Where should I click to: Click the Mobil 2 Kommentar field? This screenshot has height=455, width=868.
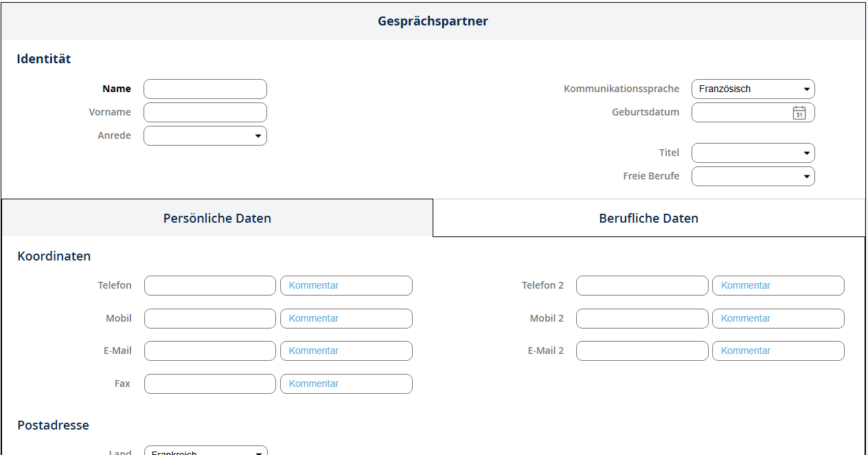coord(777,319)
